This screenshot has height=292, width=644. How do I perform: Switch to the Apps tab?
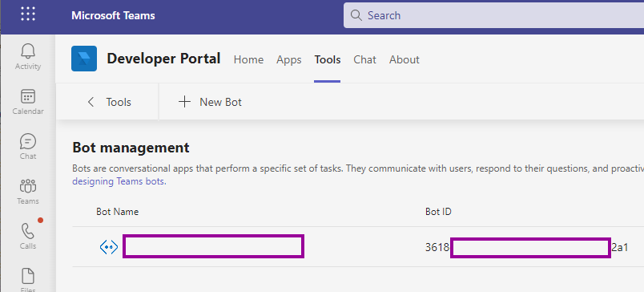tap(288, 59)
